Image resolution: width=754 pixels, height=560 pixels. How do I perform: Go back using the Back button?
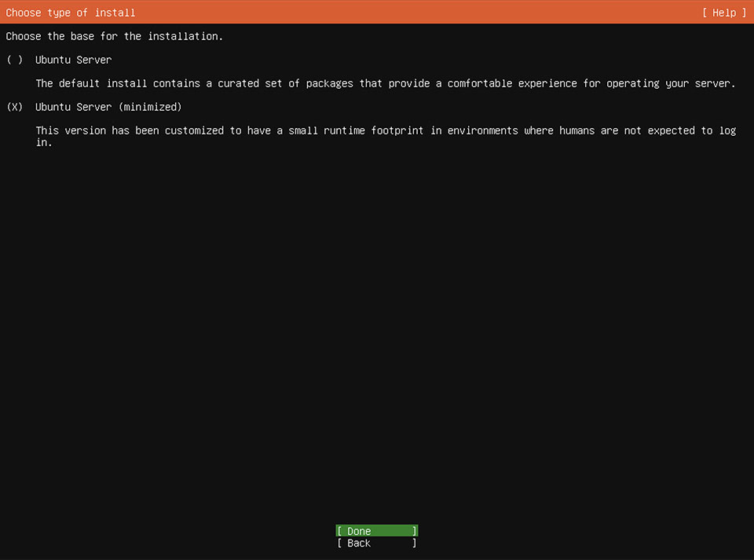pyautogui.click(x=376, y=543)
